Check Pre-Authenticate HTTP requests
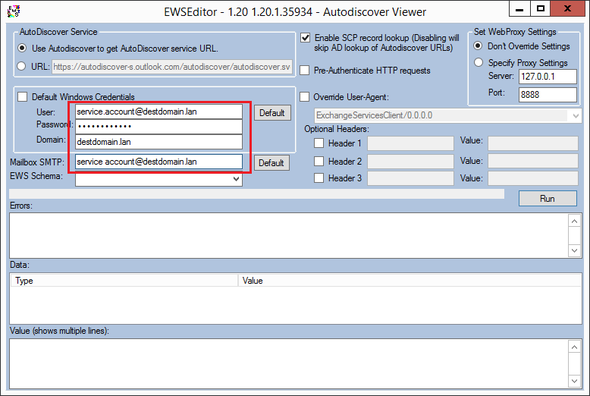This screenshot has width=590, height=396. pyautogui.click(x=304, y=70)
